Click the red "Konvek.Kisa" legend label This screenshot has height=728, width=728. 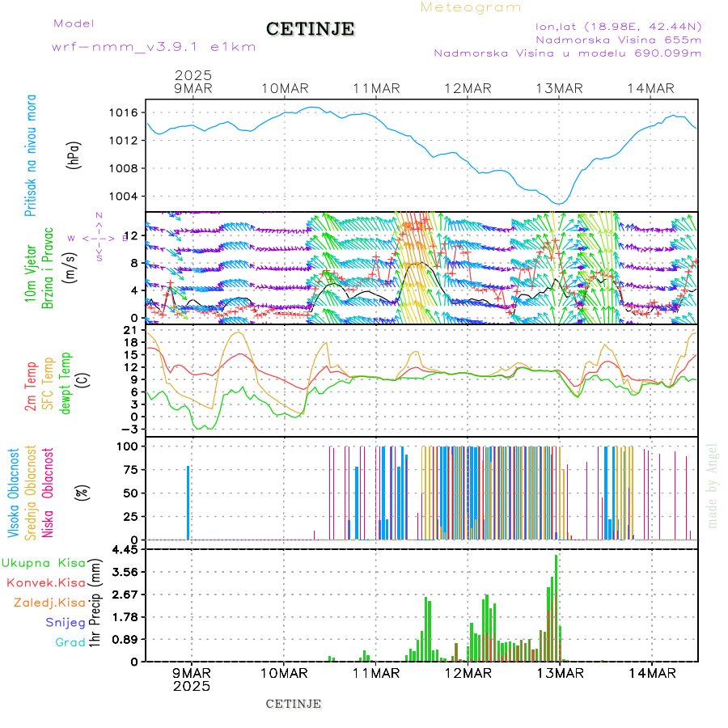[46, 582]
